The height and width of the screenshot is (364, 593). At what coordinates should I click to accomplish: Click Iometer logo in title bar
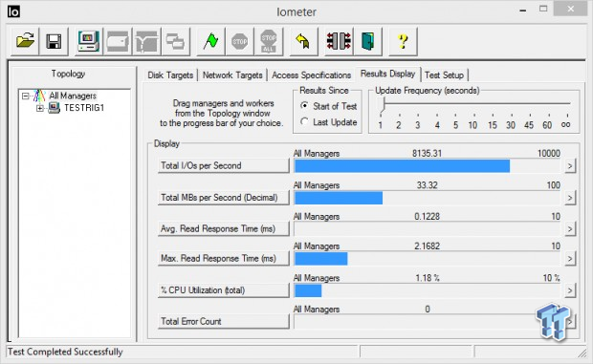[13, 11]
